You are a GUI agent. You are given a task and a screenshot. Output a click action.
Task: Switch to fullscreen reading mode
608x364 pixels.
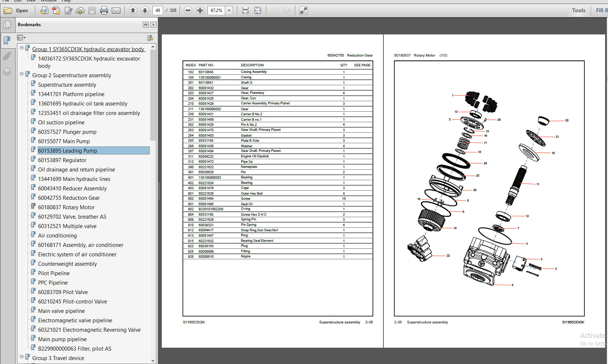pos(303,10)
